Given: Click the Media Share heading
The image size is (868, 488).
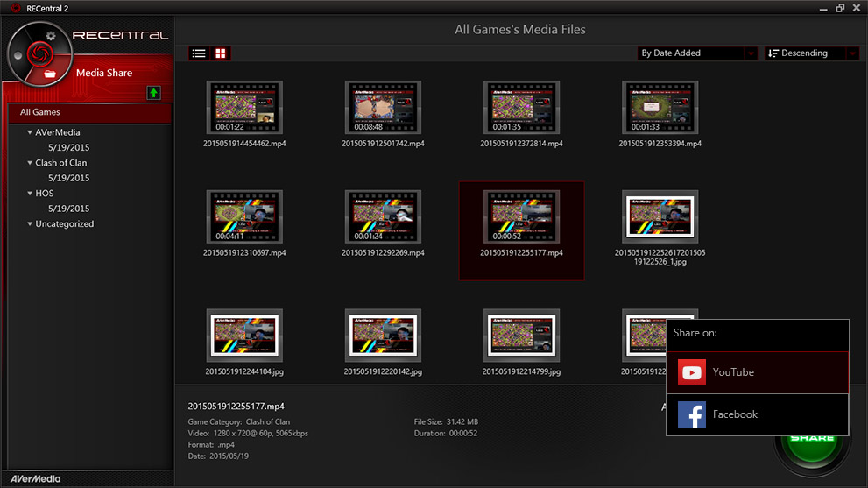Looking at the screenshot, I should pos(104,73).
